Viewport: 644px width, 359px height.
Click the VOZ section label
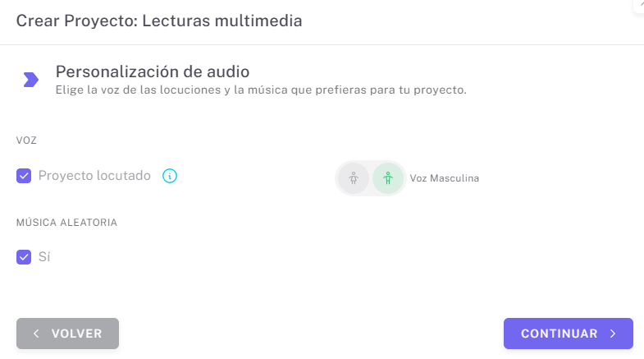point(27,140)
